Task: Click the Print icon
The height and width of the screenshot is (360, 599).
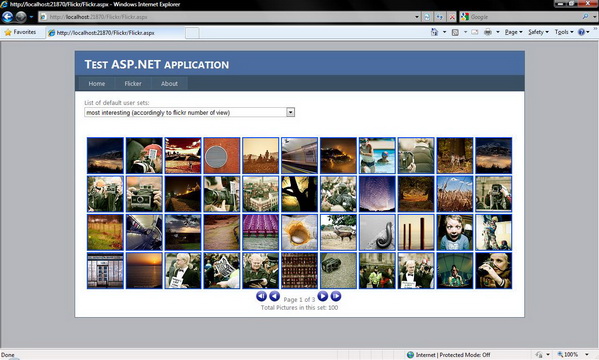Action: (x=488, y=32)
